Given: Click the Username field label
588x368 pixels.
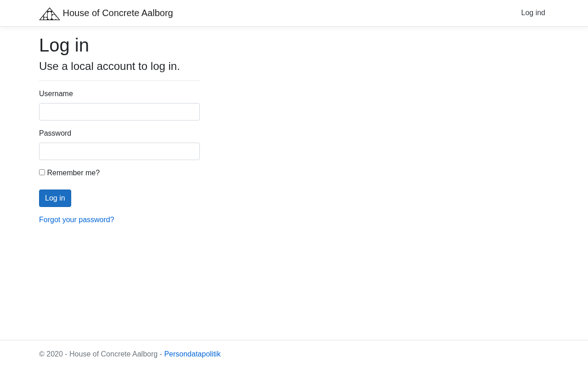Looking at the screenshot, I should (56, 94).
